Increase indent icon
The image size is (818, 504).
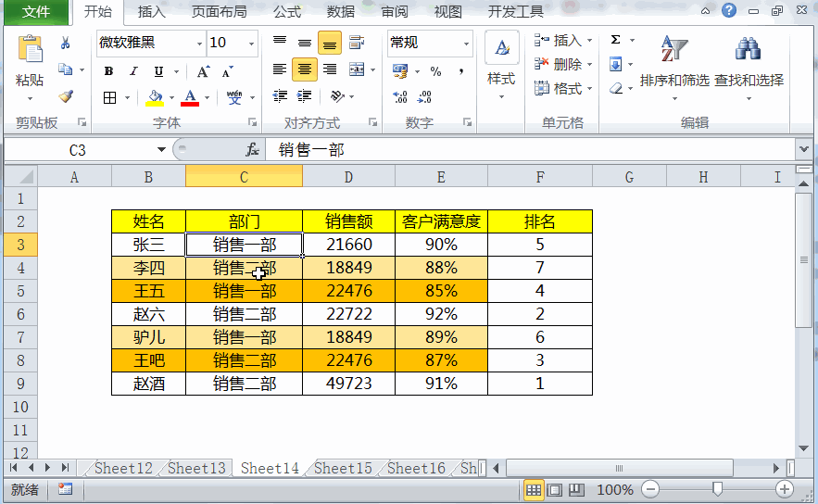(x=304, y=96)
